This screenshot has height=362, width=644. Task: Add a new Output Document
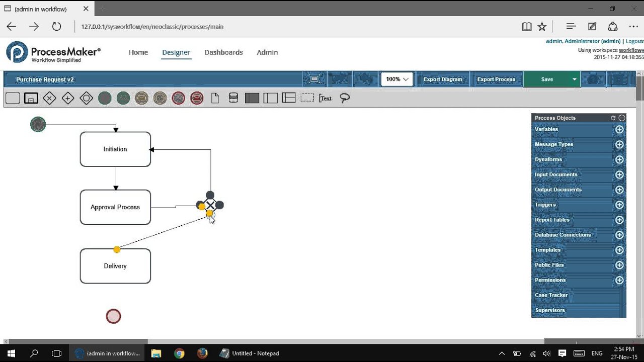click(619, 190)
